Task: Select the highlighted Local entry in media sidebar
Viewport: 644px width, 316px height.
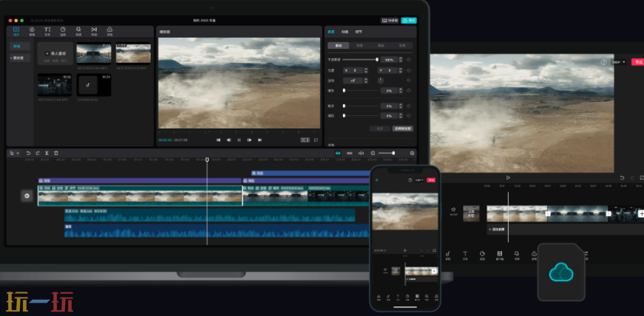Action: (20, 47)
